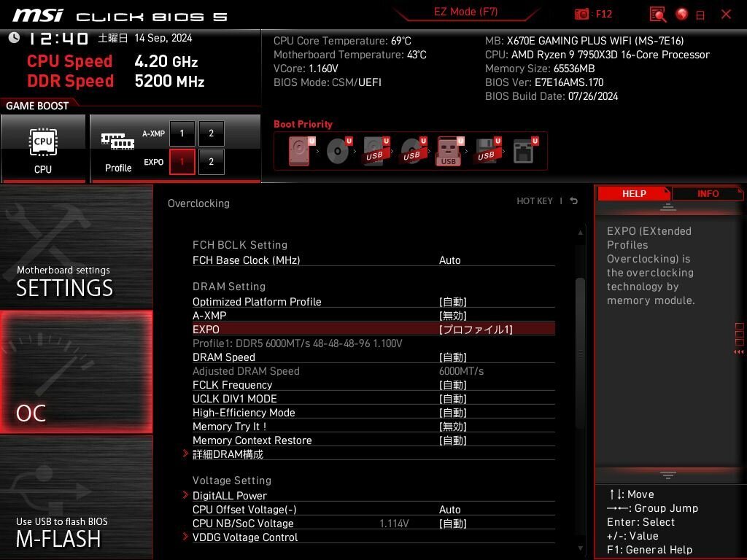Image resolution: width=747 pixels, height=560 pixels.
Task: Open the DRAM Speed value dropdown
Action: [x=452, y=357]
